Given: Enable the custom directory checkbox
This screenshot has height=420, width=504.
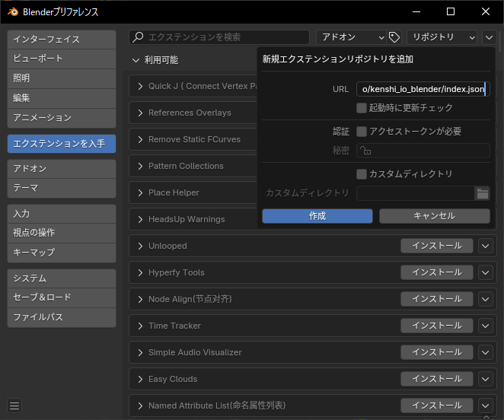Looking at the screenshot, I should (x=362, y=174).
